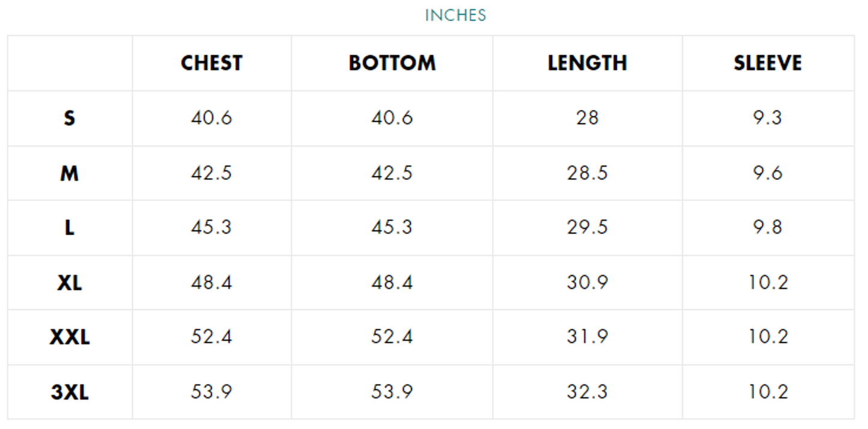Click the INCHES unit label
The height and width of the screenshot is (429, 868).
tap(455, 15)
